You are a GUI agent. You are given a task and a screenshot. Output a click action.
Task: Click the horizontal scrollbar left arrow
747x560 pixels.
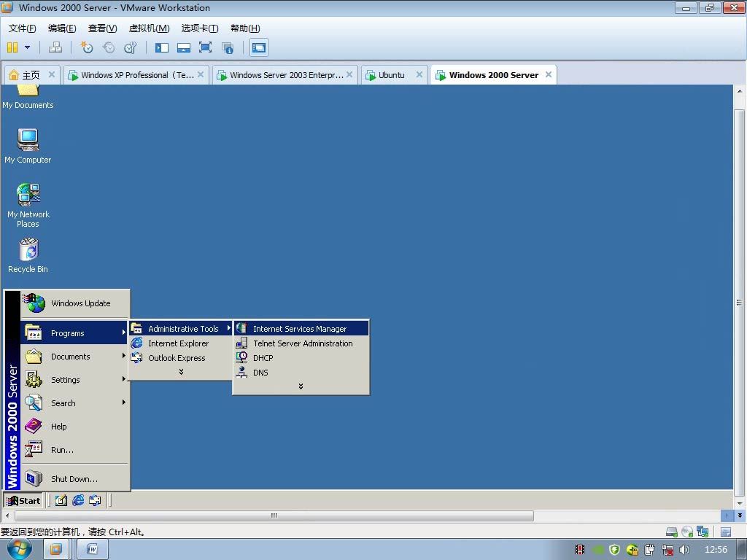(x=7, y=516)
